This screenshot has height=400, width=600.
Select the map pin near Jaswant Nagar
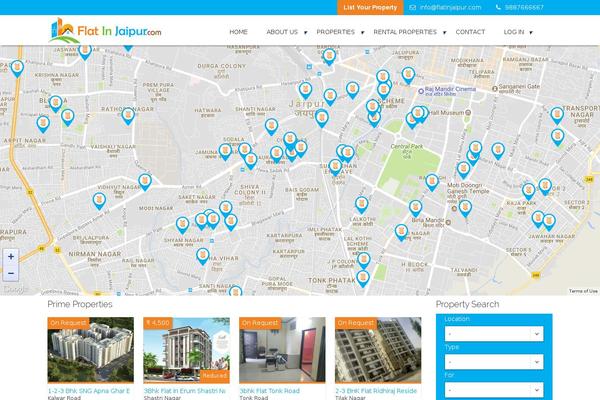tap(85, 52)
